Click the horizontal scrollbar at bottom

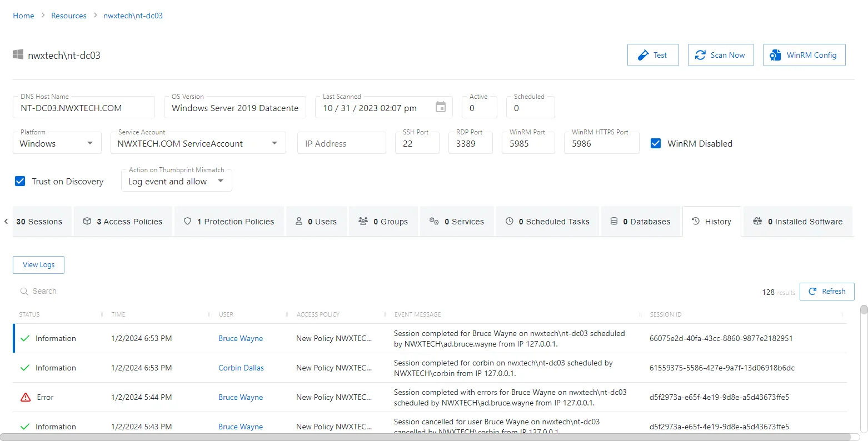[x=426, y=437]
